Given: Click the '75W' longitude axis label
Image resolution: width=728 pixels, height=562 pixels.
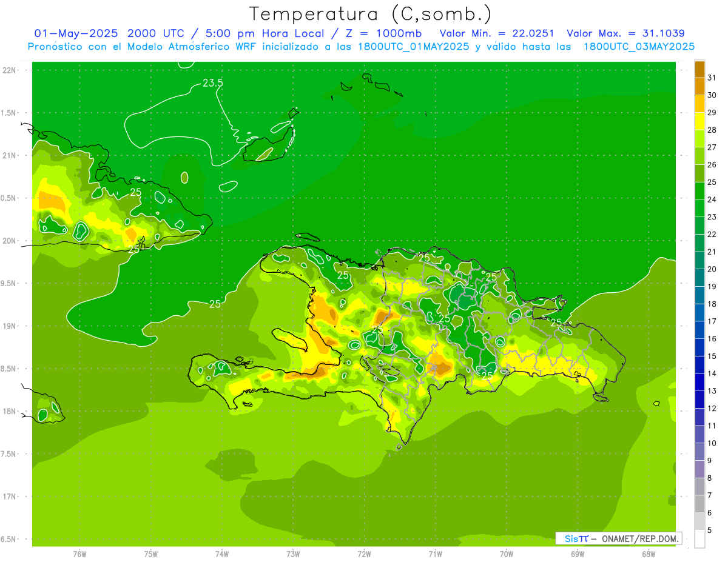Looking at the screenshot, I should coord(151,554).
